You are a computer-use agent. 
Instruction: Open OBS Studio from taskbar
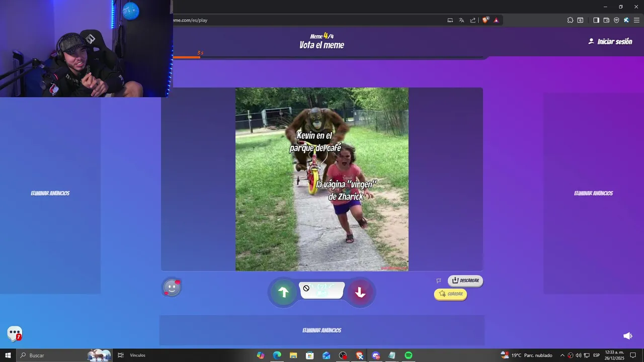click(x=343, y=355)
